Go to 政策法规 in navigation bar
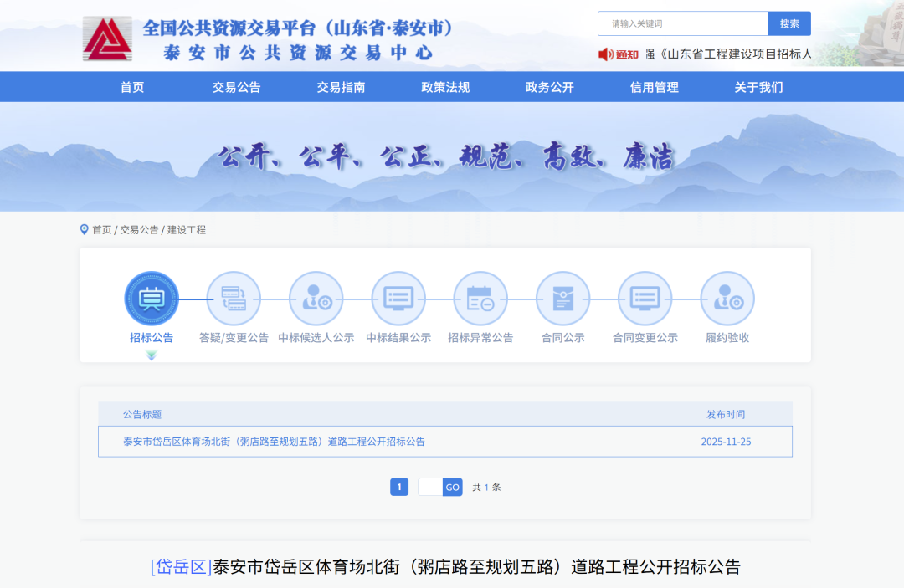 tap(445, 87)
